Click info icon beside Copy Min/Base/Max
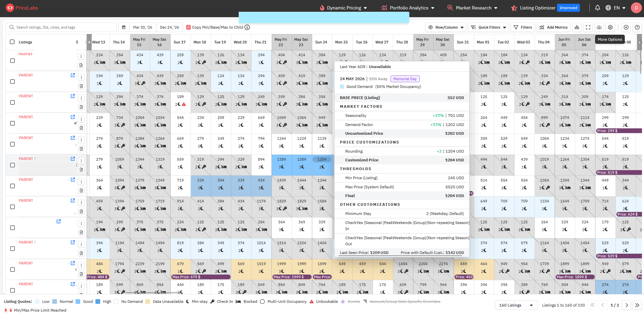Screen dimensions: 644x317 pos(247,27)
